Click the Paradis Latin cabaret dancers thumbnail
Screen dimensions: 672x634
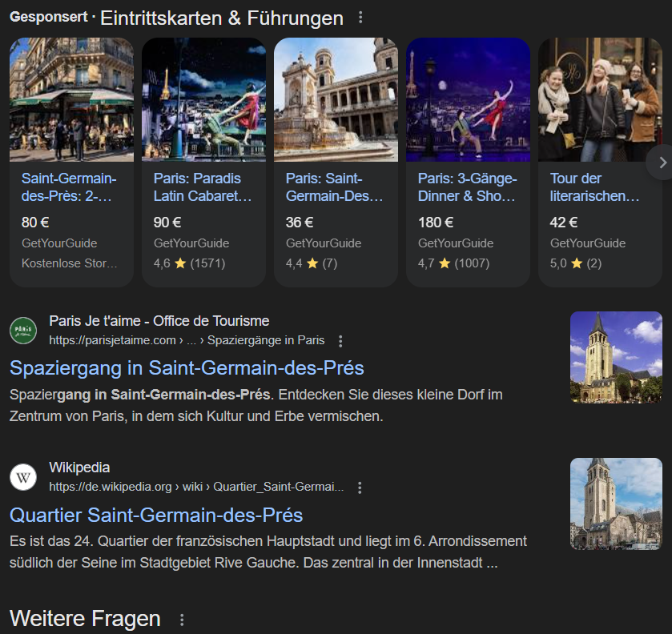point(203,99)
